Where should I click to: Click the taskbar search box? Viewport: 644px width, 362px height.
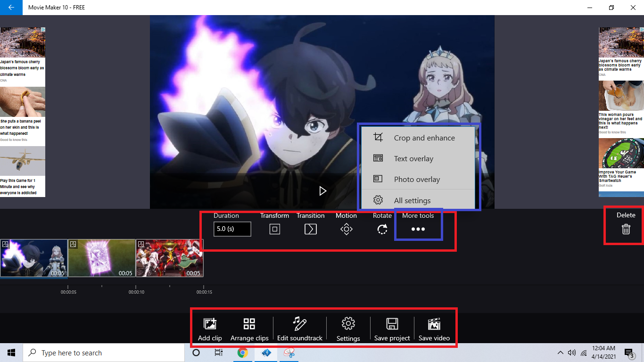click(104, 353)
